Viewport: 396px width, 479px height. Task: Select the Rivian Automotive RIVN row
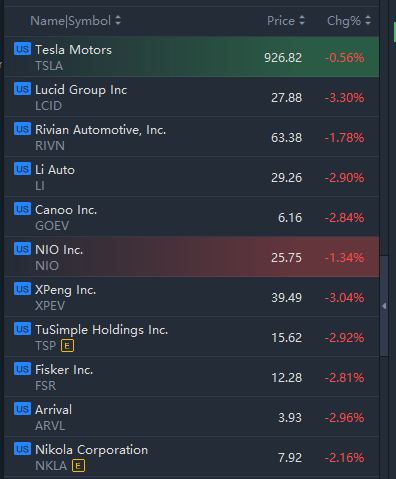[x=192, y=137]
